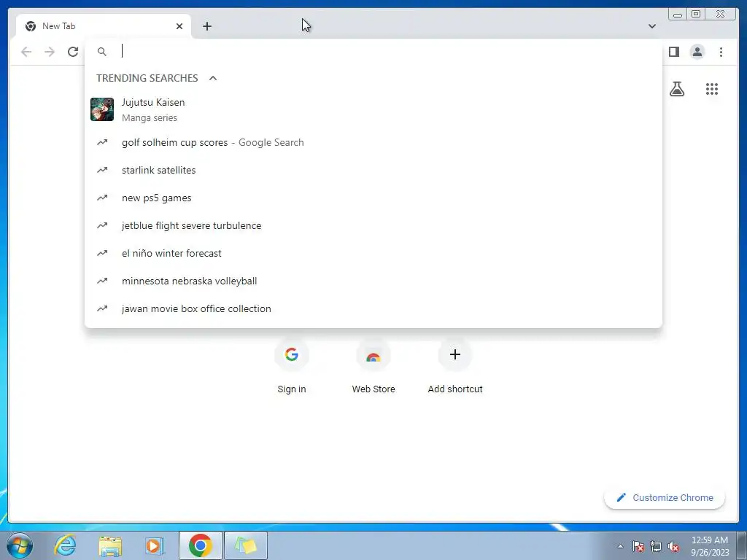747x560 pixels.
Task: Open the side panel icon
Action: pos(673,52)
